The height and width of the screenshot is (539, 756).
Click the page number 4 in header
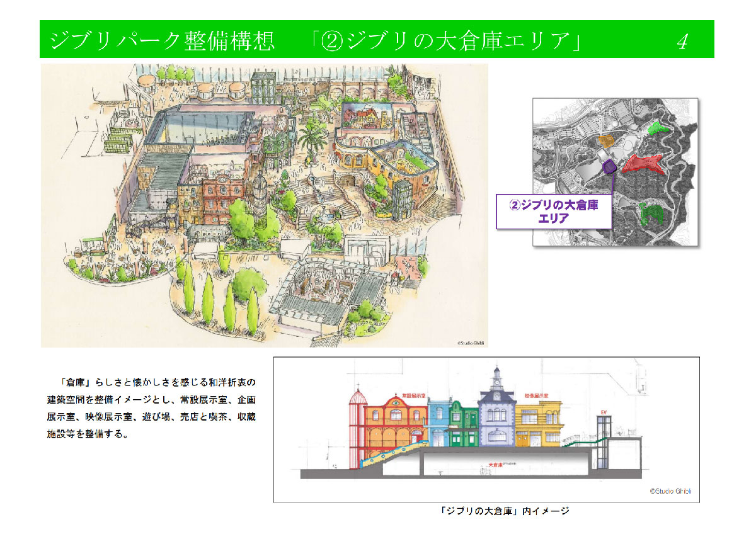pos(682,42)
